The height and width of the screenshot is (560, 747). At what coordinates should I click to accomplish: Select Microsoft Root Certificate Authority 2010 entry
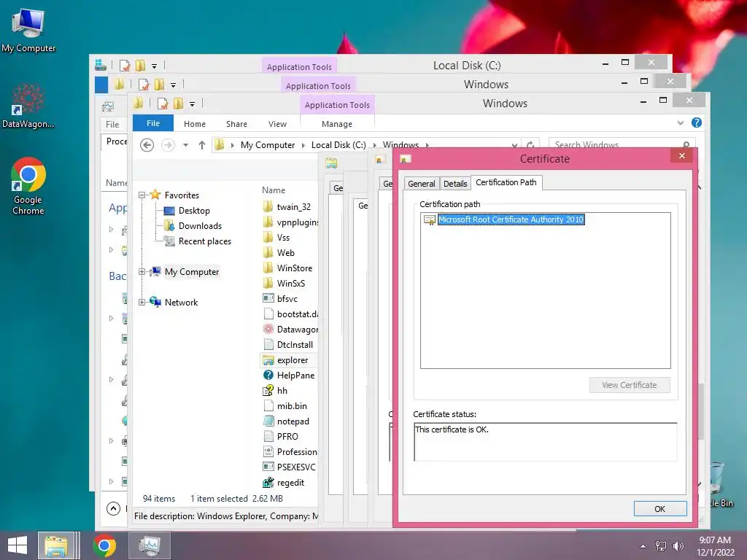point(511,219)
